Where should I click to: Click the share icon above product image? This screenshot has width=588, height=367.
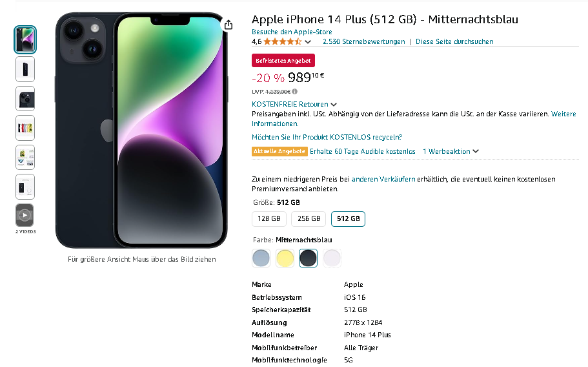click(228, 25)
